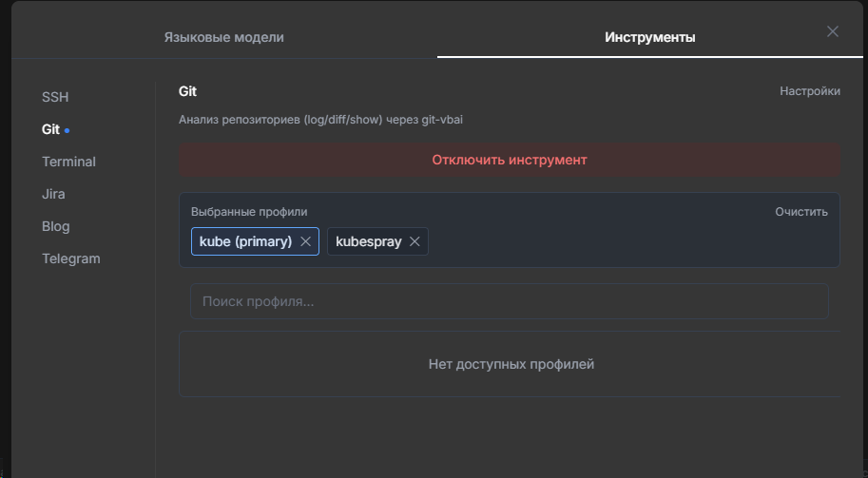Select the Инструменты tab

pyautogui.click(x=650, y=37)
